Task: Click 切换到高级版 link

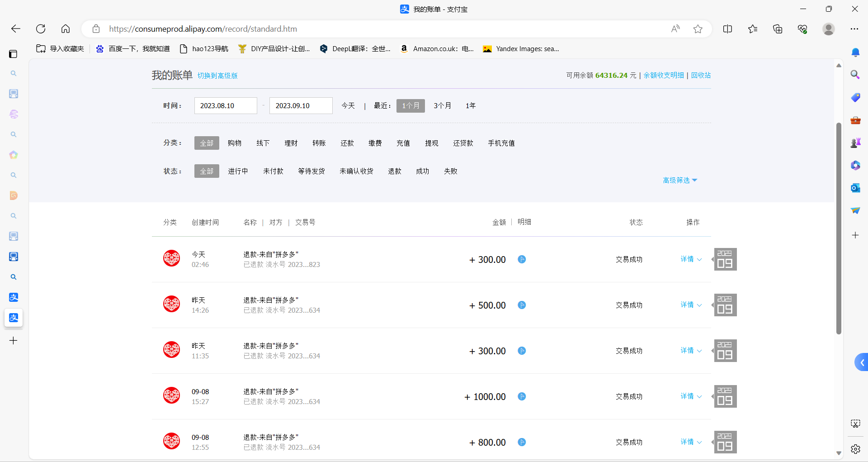Action: (x=217, y=76)
